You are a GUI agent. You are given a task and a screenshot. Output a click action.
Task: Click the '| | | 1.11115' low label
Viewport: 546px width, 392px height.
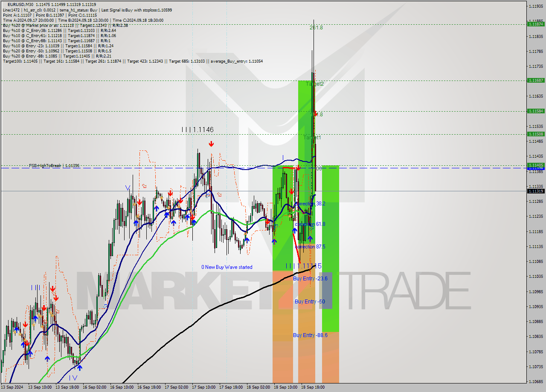click(303, 266)
